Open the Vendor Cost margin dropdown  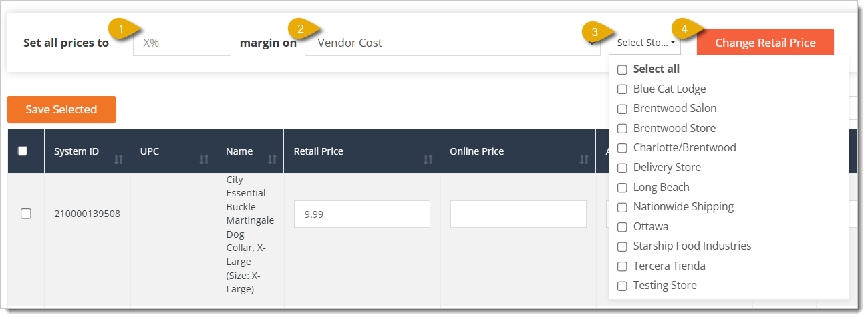click(452, 43)
